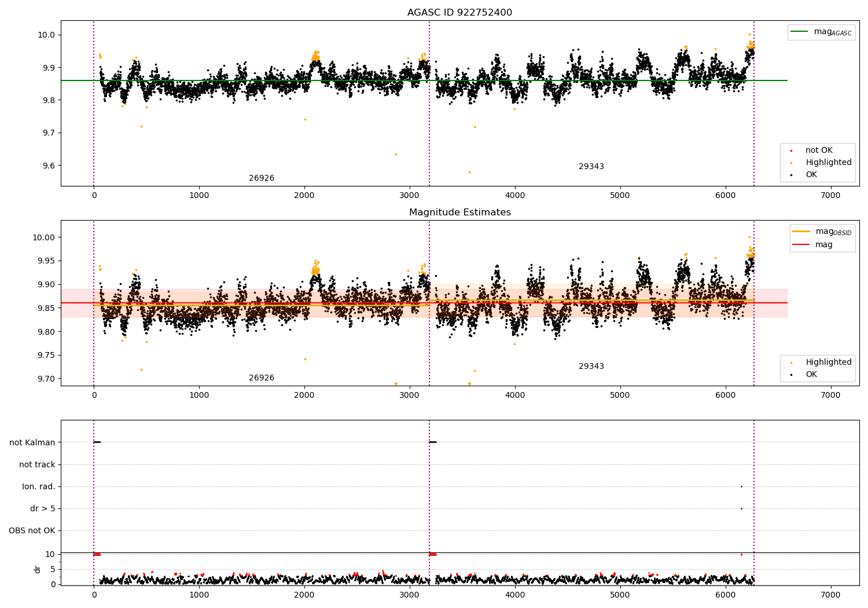868x608 pixels.
Task: Click y-tick 9.95 on Magnitude Estimates plot
Action: point(46,261)
